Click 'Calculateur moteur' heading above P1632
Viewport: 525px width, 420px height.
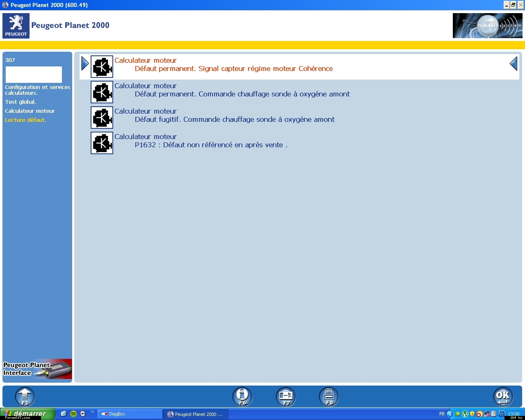(x=146, y=137)
